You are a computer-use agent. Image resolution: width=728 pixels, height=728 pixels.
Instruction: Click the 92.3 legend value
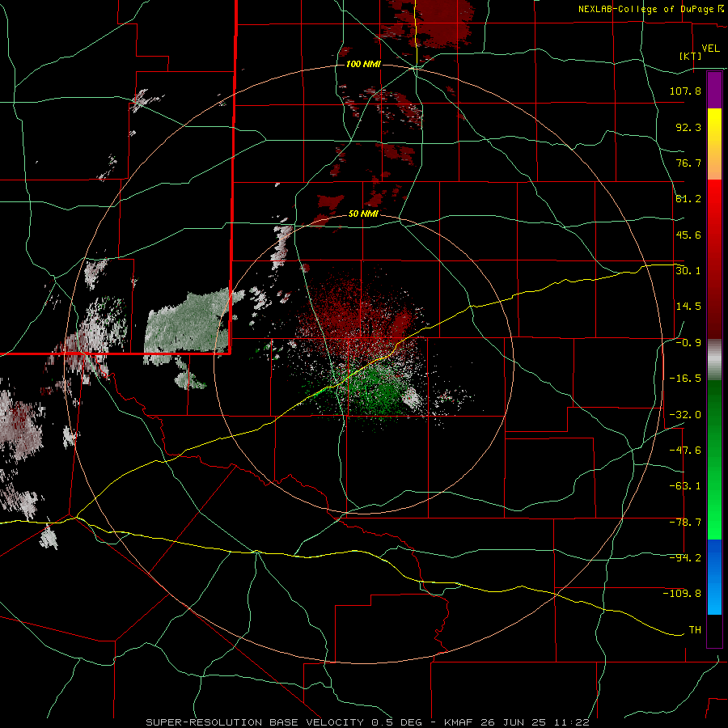click(x=688, y=127)
